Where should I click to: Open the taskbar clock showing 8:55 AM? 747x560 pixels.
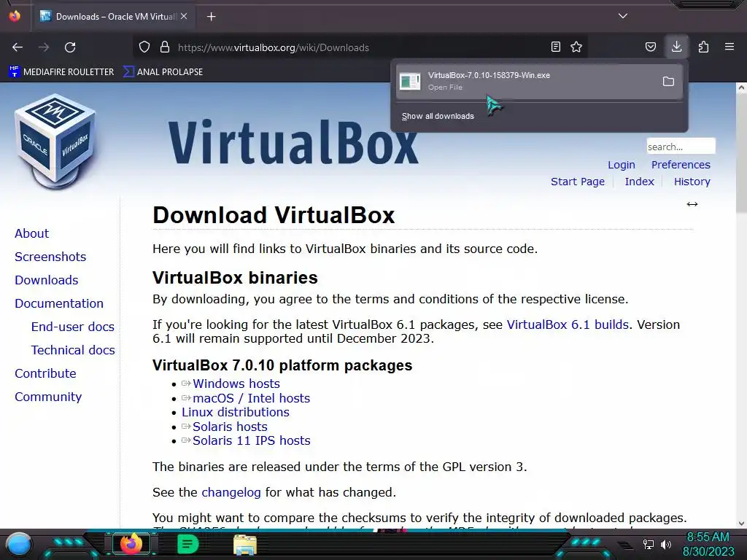click(x=708, y=544)
